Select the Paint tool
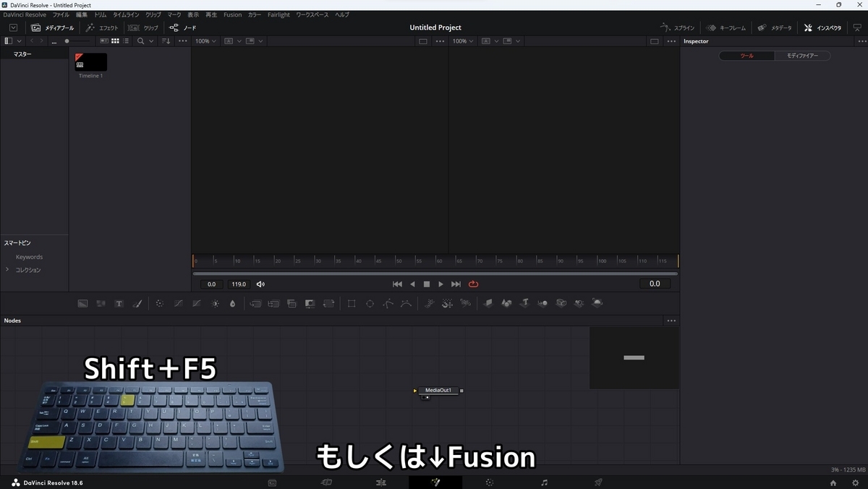868x489 pixels. (x=137, y=303)
